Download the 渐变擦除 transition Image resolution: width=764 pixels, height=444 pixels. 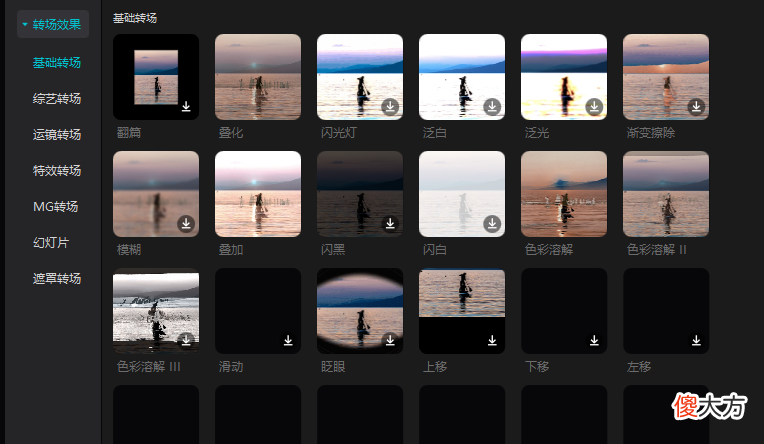coord(696,106)
